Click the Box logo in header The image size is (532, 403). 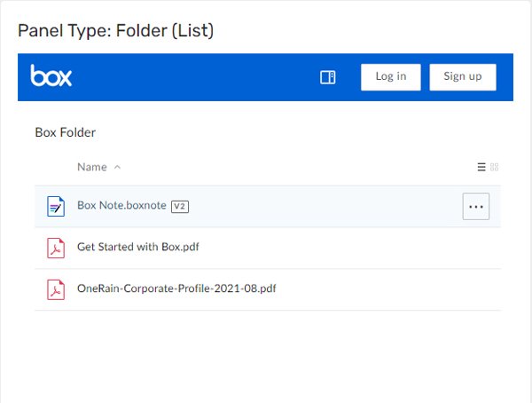tap(51, 76)
